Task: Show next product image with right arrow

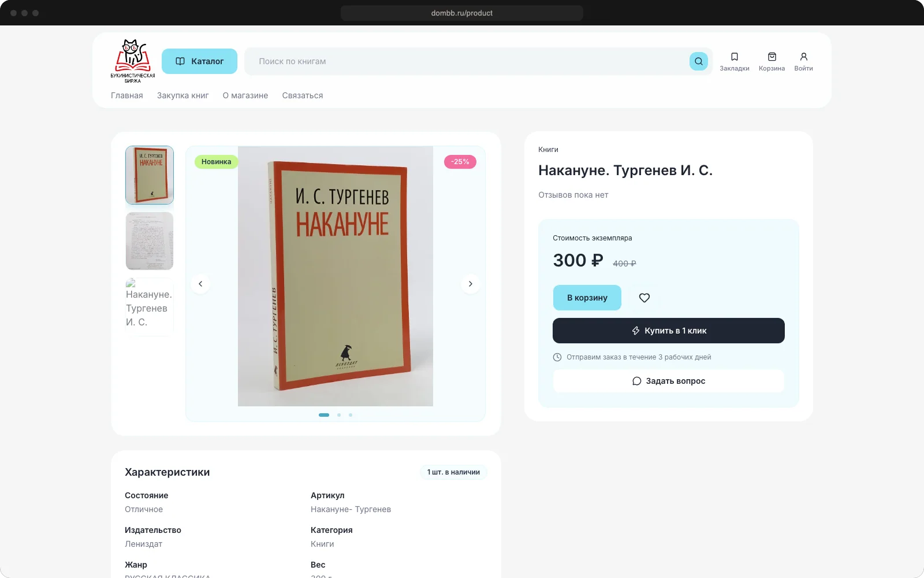Action: click(470, 284)
